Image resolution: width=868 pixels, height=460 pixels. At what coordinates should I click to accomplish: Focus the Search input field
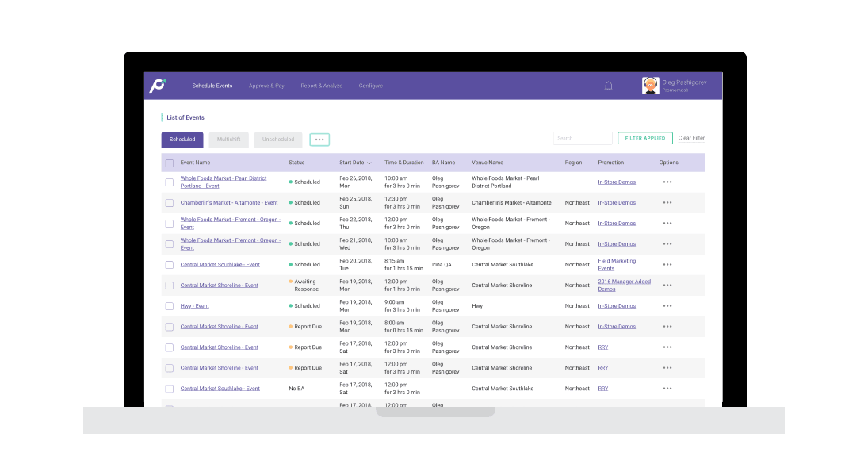(x=583, y=138)
